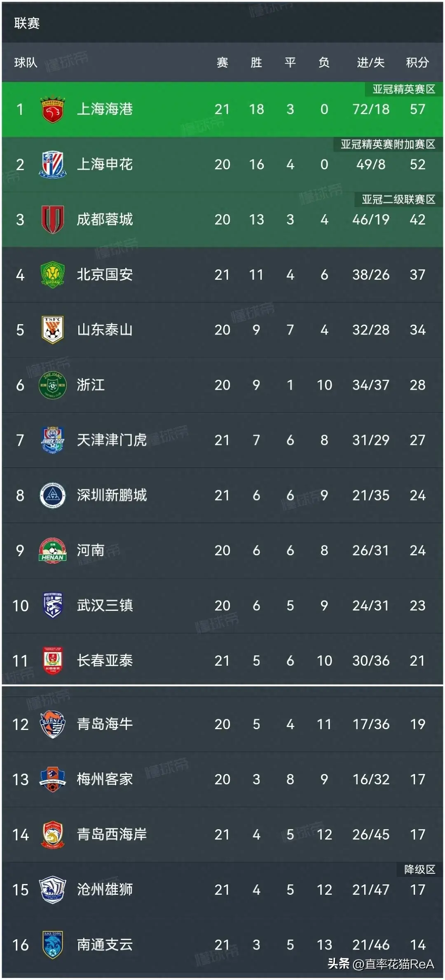
Task: Select the Zhejiang FC team badge
Action: click(x=54, y=385)
